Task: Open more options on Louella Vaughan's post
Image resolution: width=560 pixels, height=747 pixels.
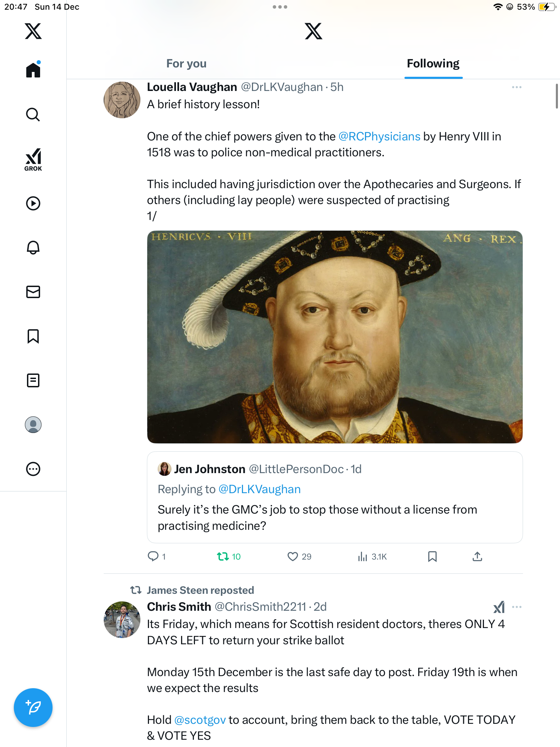Action: click(x=516, y=87)
